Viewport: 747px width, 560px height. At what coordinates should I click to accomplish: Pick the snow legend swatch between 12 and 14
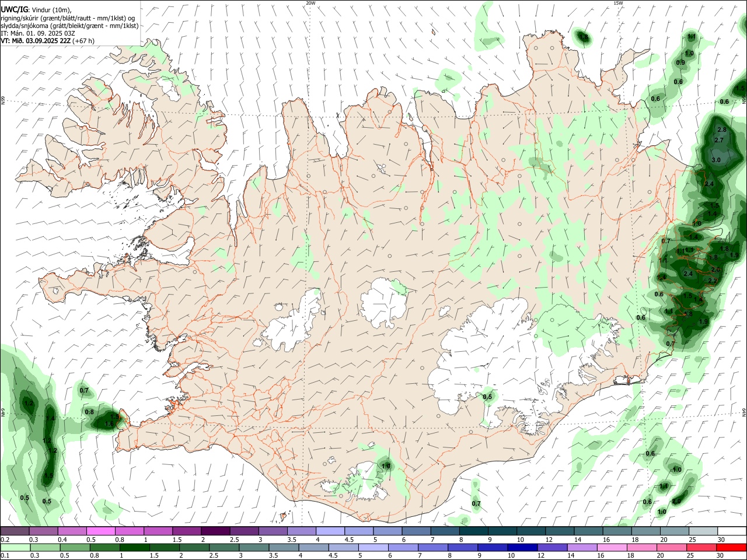(x=559, y=531)
